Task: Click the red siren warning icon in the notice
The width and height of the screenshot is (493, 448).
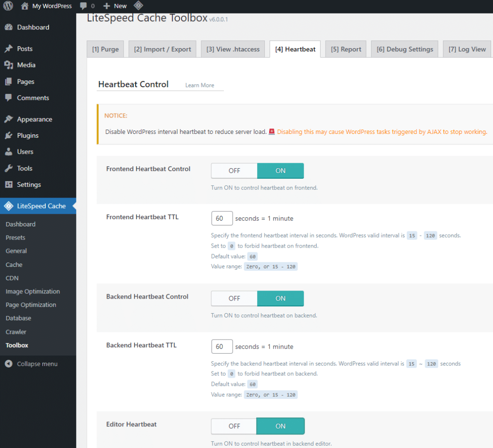Action: coord(272,132)
